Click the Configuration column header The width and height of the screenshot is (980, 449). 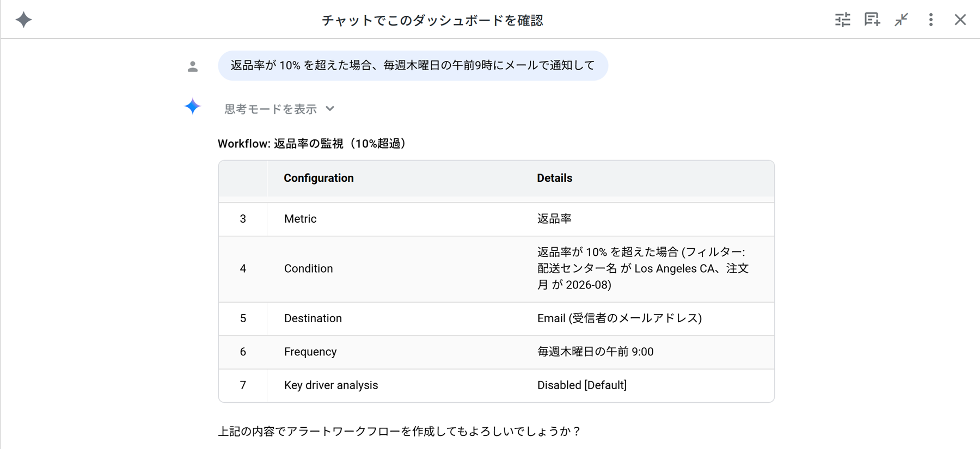coord(318,178)
